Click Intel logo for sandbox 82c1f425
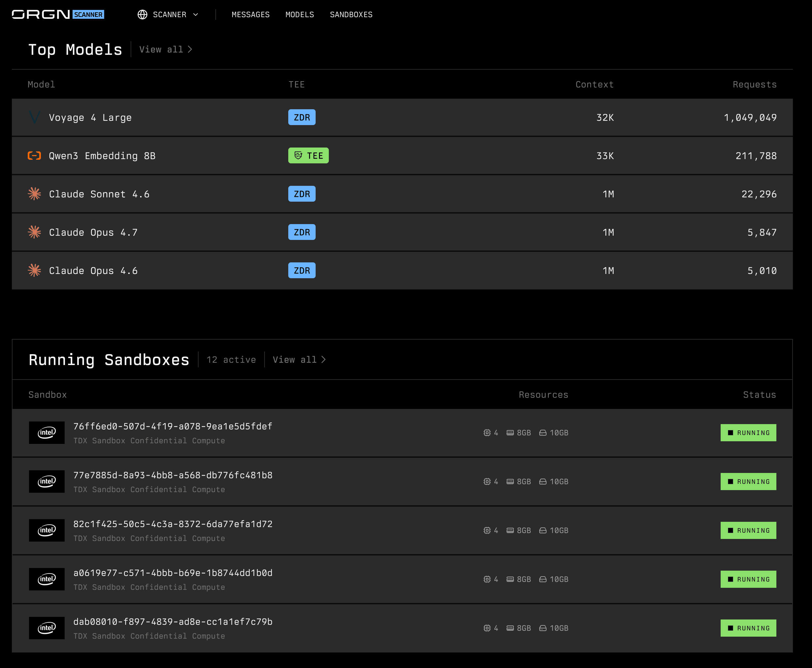The height and width of the screenshot is (668, 812). coord(47,531)
